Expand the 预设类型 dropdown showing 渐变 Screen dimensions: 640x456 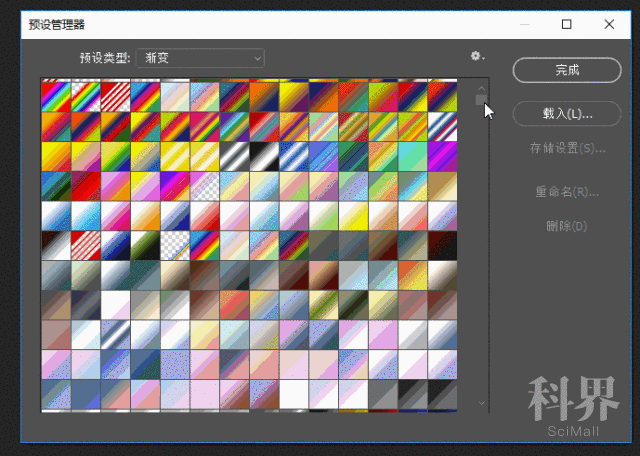coord(200,58)
